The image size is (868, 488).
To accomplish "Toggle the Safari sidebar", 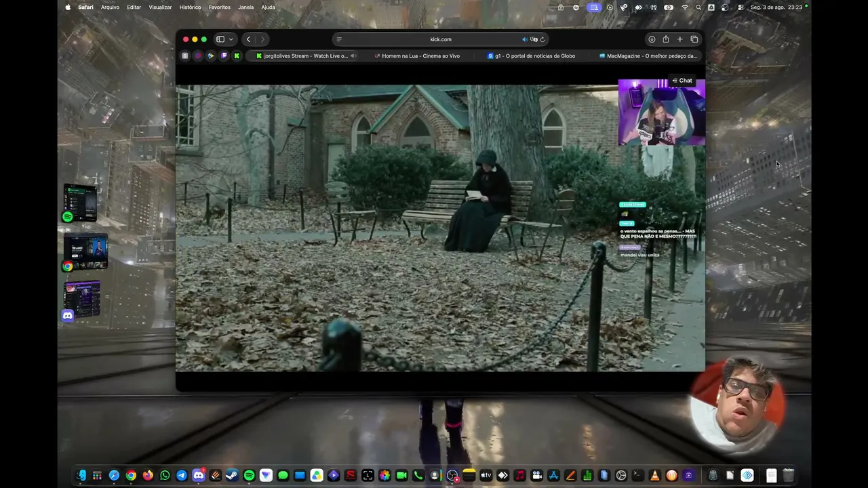I will click(220, 39).
